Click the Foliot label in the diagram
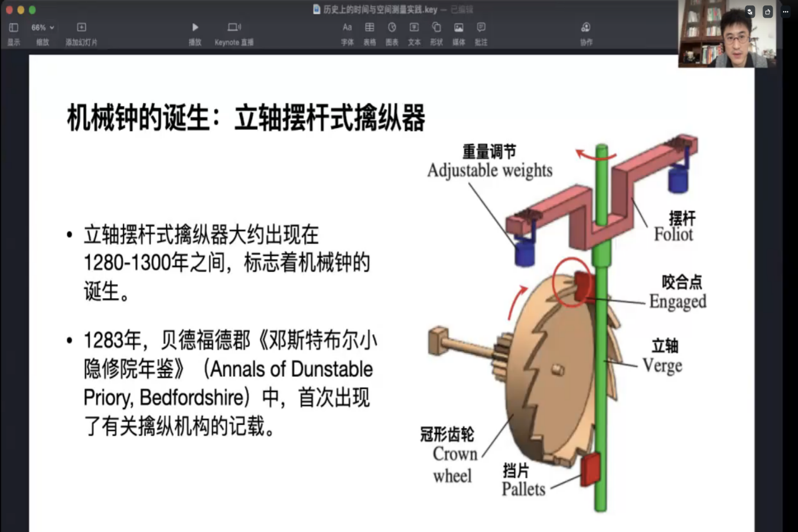The width and height of the screenshot is (798, 532). pos(673,235)
